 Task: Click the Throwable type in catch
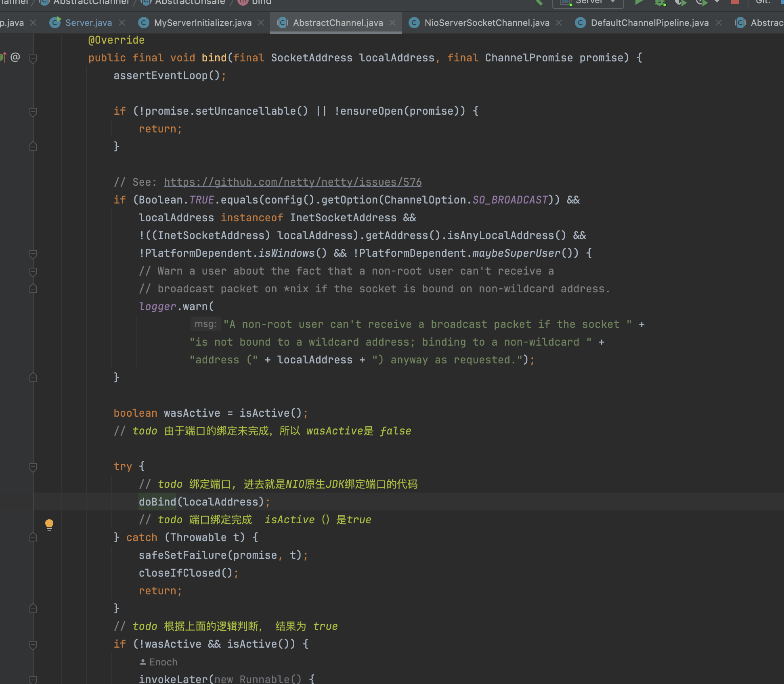point(198,537)
